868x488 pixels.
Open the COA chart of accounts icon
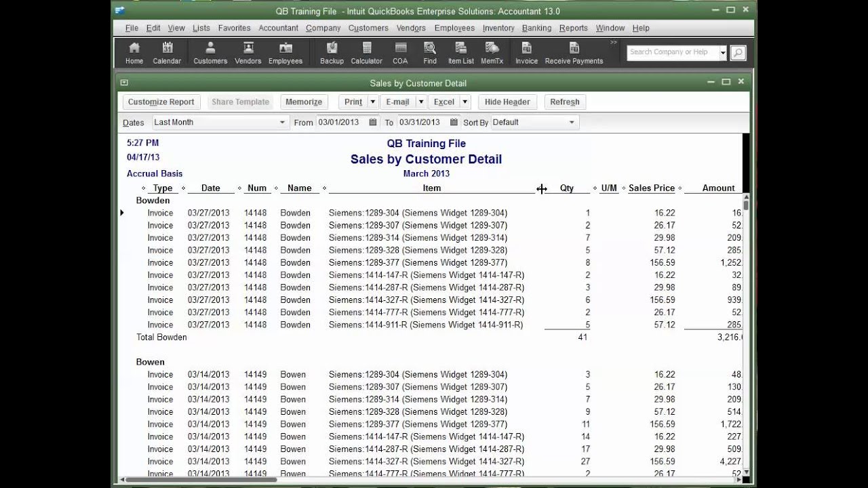click(x=401, y=53)
